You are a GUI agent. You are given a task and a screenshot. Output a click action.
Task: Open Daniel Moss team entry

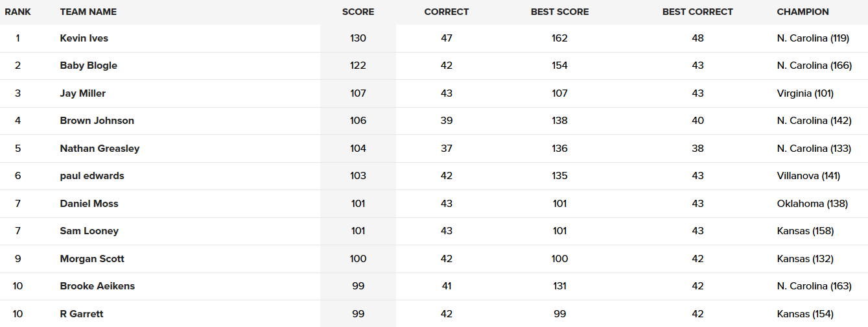[x=89, y=204]
